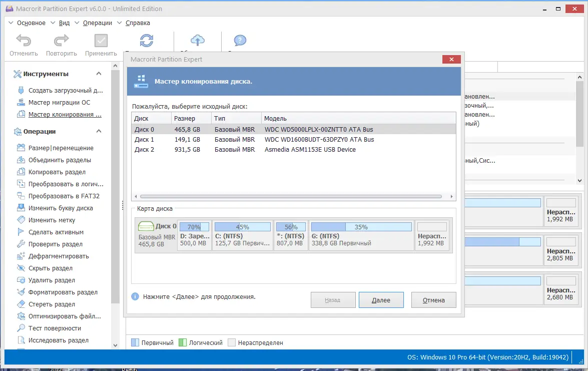Screen dimensions: 588x371
Task: Click the C: (NTFS) 125,7 GB partition
Action: pyautogui.click(x=243, y=235)
